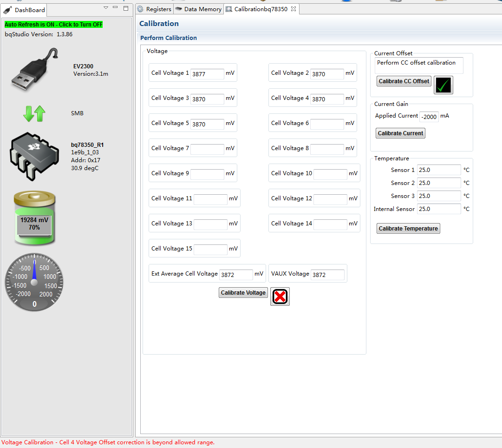Click empty Cell Voltage 11 field
This screenshot has width=502, height=448.
[x=211, y=199]
